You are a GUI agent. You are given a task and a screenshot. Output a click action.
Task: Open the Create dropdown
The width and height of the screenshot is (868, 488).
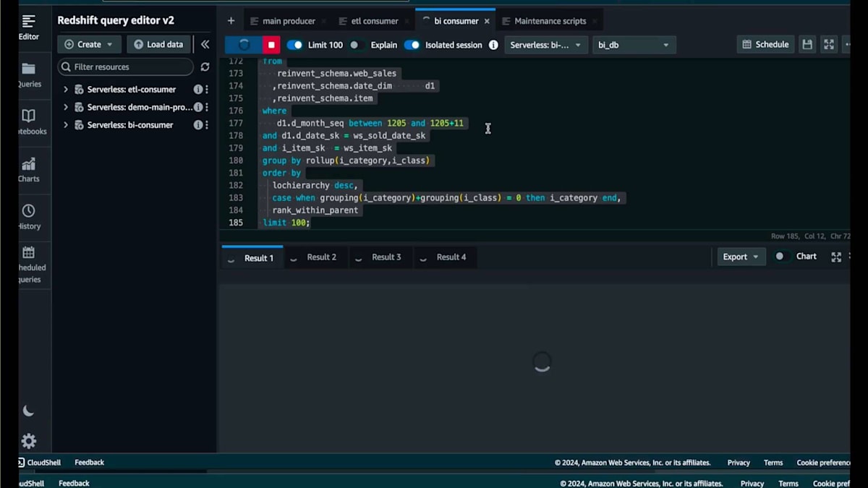point(89,44)
